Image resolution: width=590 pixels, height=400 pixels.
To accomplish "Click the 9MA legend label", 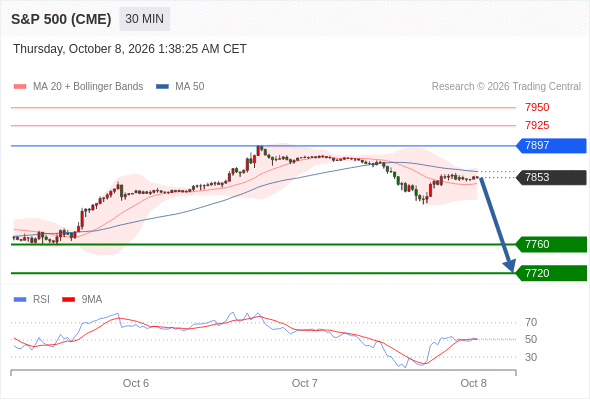I will point(92,300).
